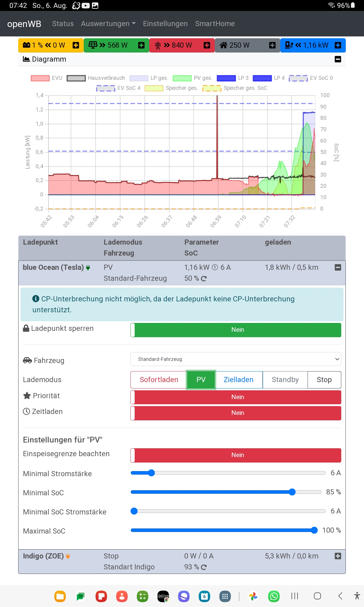Select Sofortladen charge mode

tap(159, 380)
